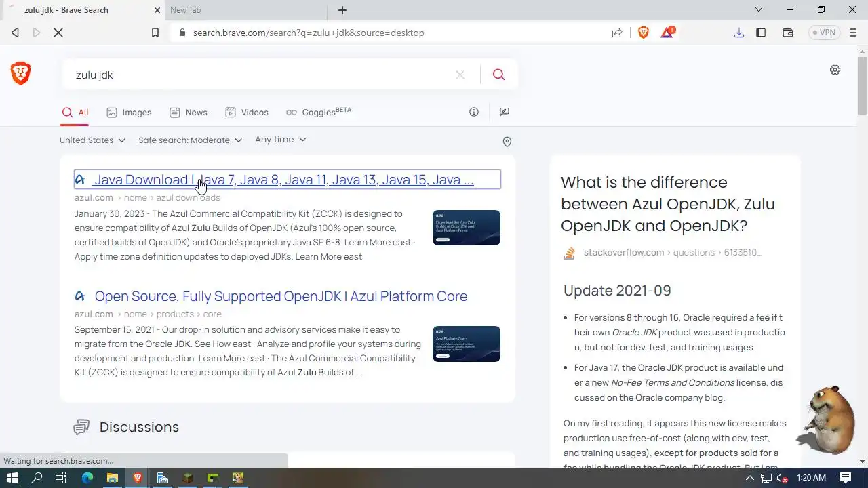This screenshot has width=868, height=488.
Task: Open the Goggles BETA tab
Action: click(x=319, y=113)
